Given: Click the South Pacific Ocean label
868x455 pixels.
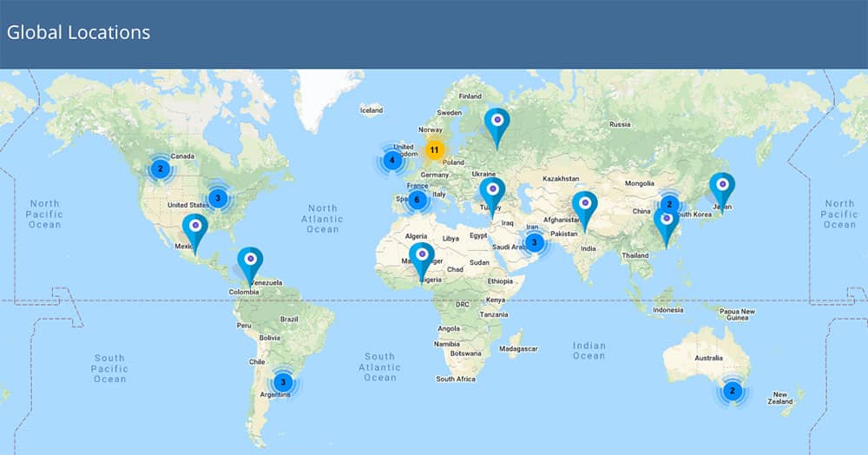Looking at the screenshot, I should coord(109,369).
